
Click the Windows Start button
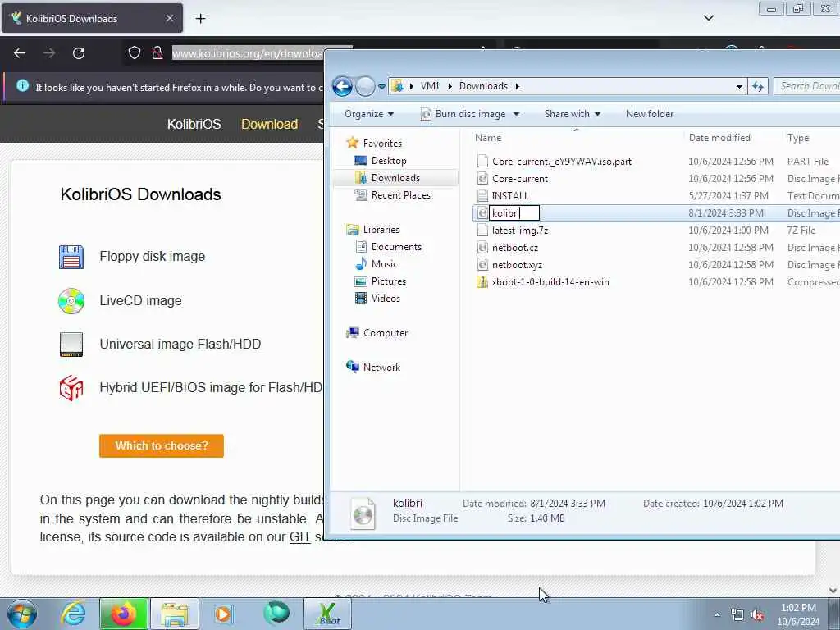(x=22, y=614)
